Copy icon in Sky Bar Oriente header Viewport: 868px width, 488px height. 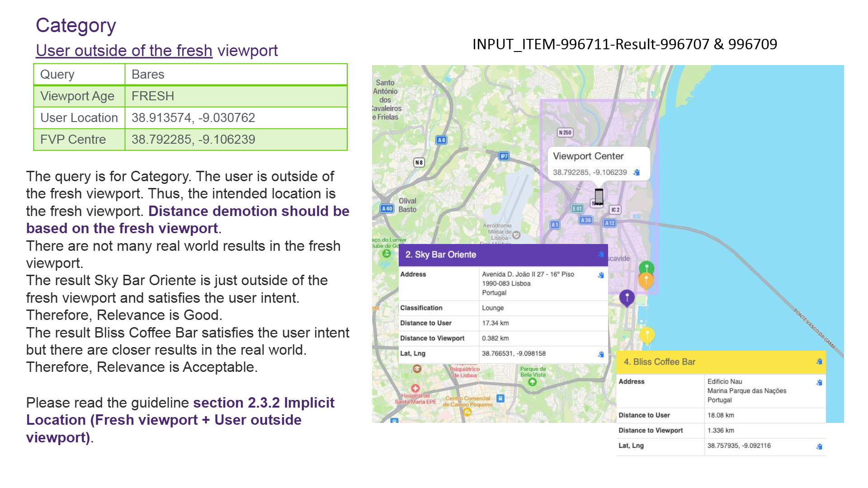coord(601,254)
